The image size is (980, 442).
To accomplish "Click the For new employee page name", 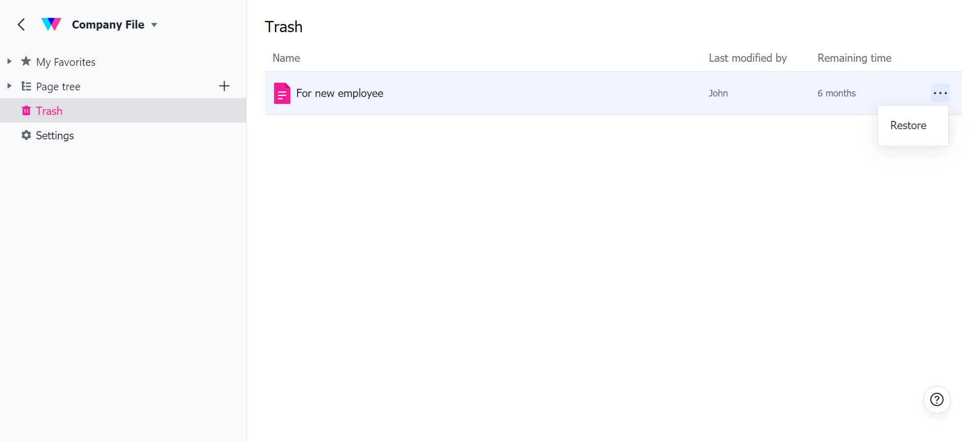I will click(x=339, y=93).
